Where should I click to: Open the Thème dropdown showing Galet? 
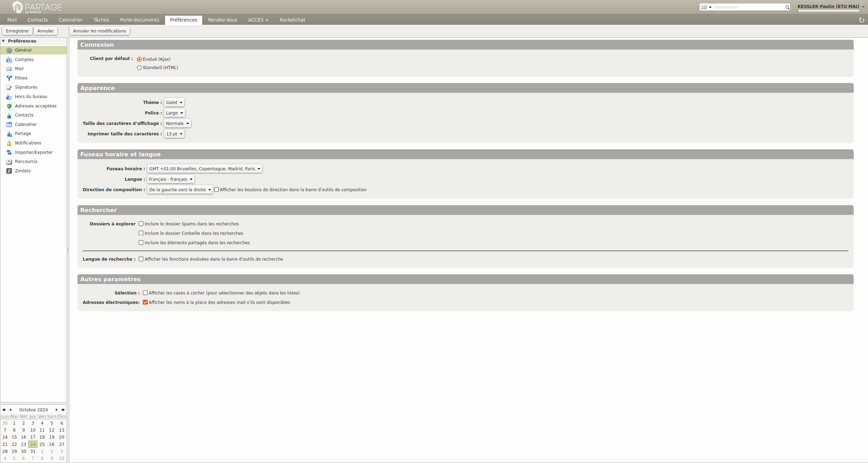[x=174, y=103]
